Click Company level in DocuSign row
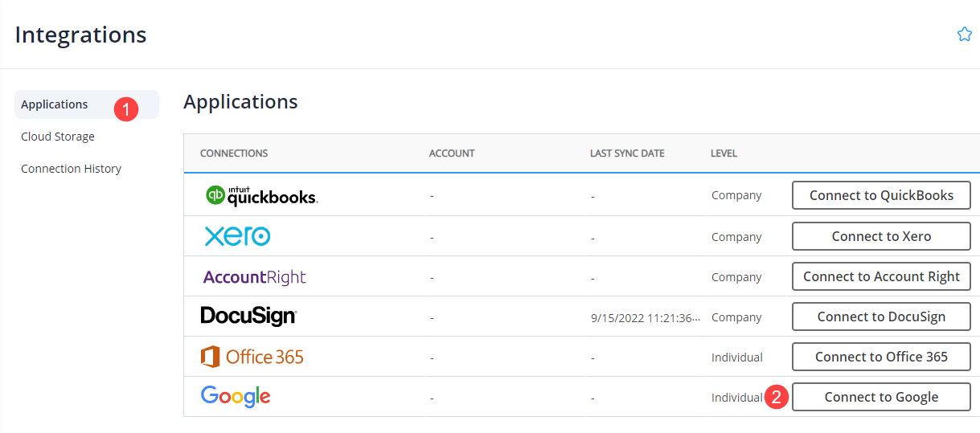Screen dimensions: 980x433 point(736,317)
